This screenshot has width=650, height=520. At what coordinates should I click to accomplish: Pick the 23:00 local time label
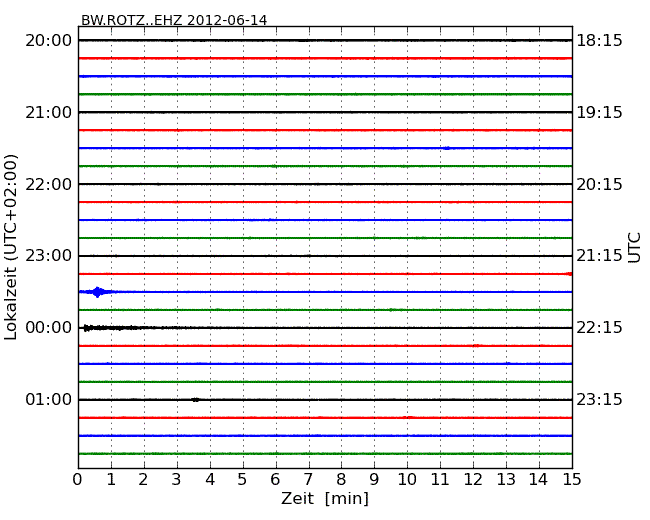pos(49,255)
